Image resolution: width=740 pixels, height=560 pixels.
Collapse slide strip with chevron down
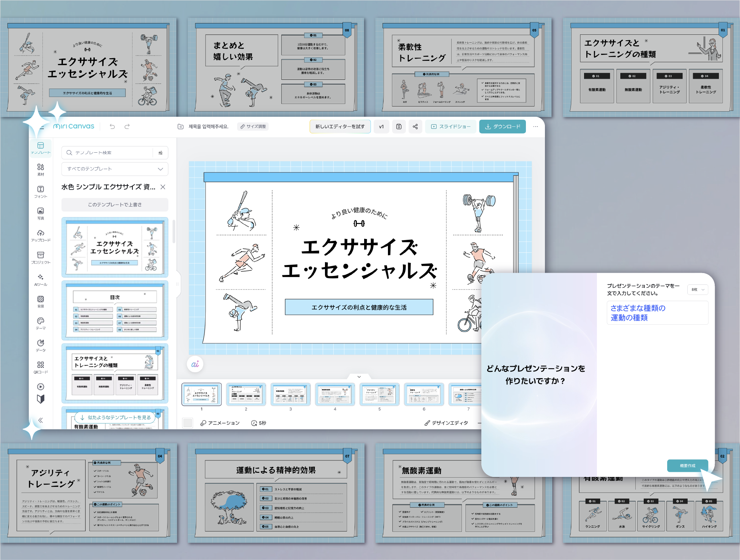(x=359, y=376)
